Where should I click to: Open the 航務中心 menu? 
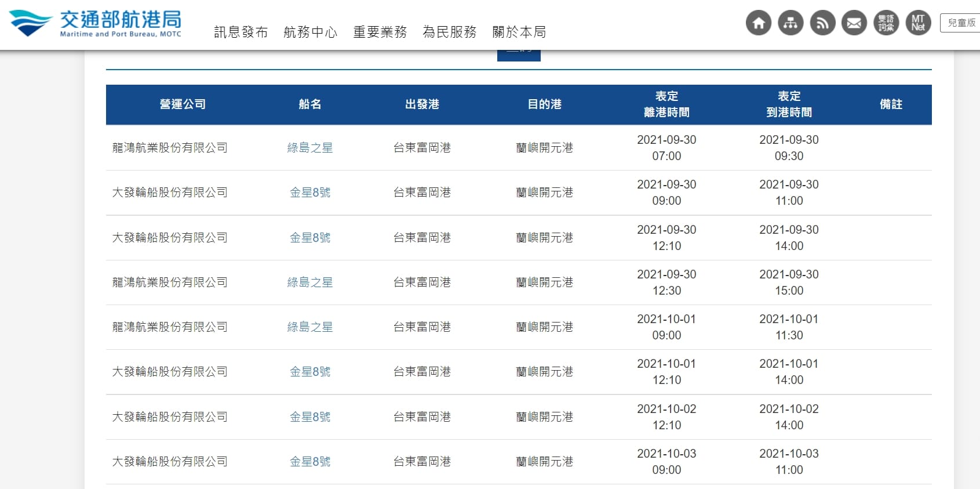pyautogui.click(x=311, y=32)
